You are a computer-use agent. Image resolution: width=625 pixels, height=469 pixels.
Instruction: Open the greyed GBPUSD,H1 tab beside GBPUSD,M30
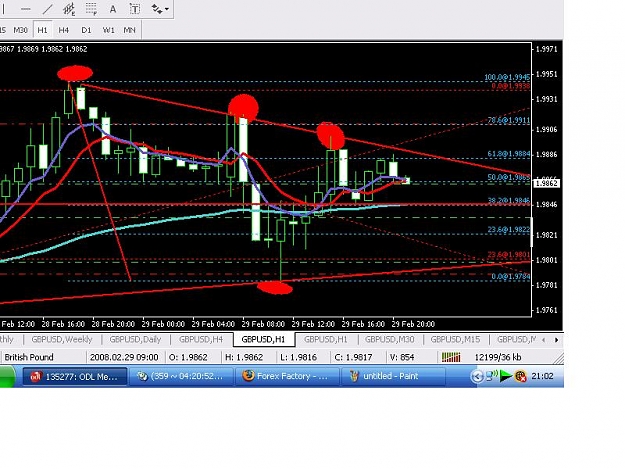coord(326,339)
